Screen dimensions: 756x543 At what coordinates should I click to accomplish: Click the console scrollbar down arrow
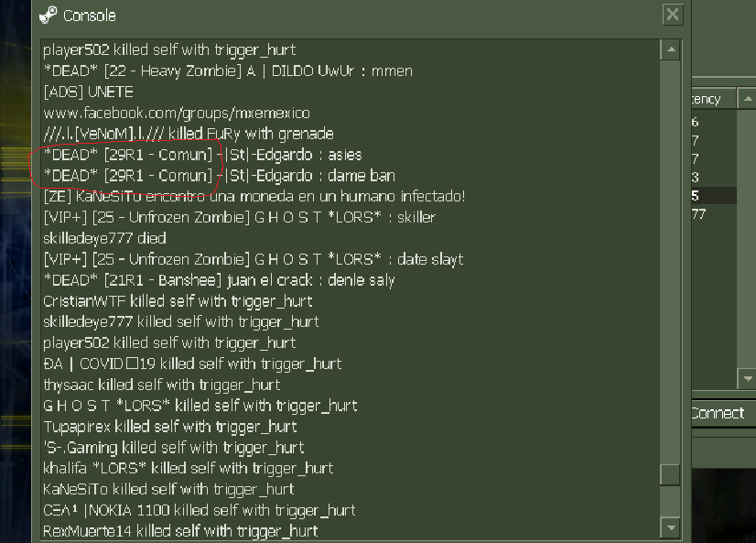671,528
